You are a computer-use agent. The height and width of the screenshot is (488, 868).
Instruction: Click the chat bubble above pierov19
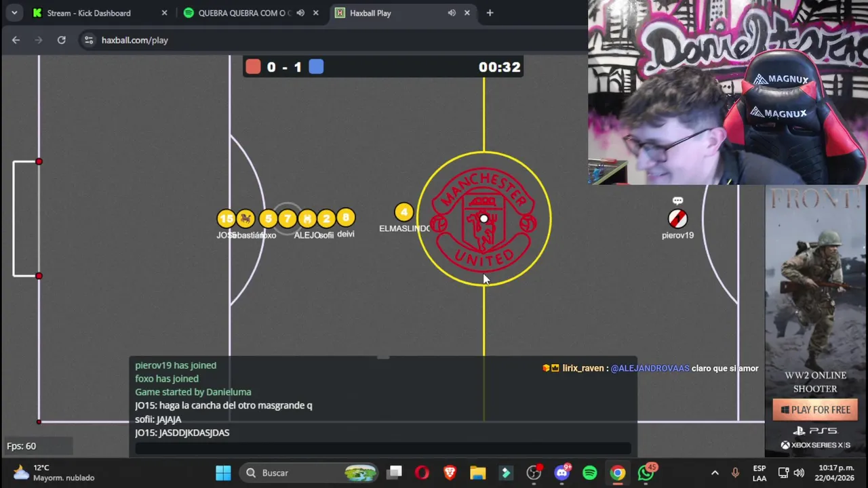point(677,201)
